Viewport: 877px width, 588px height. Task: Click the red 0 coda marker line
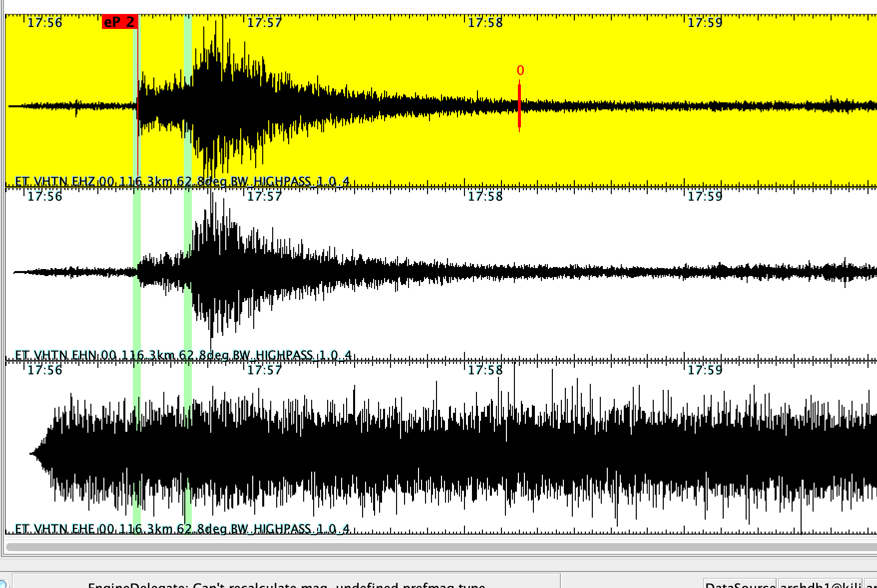pyautogui.click(x=519, y=106)
